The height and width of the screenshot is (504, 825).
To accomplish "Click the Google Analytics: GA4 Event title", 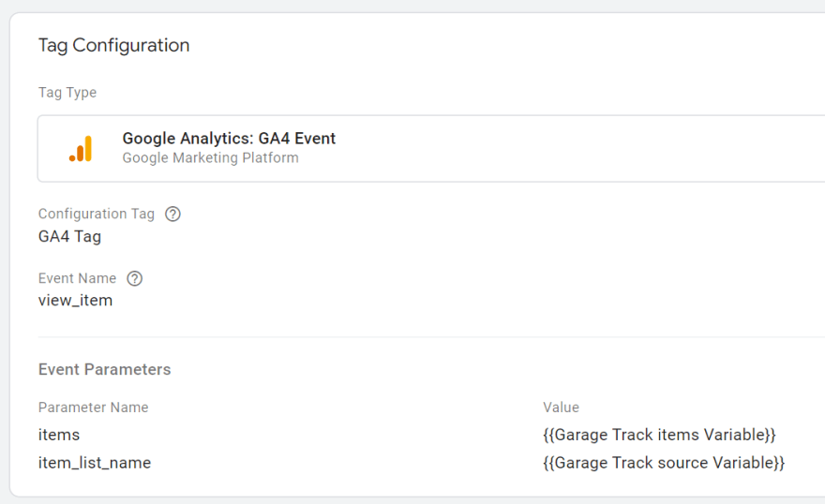I will pyautogui.click(x=229, y=139).
